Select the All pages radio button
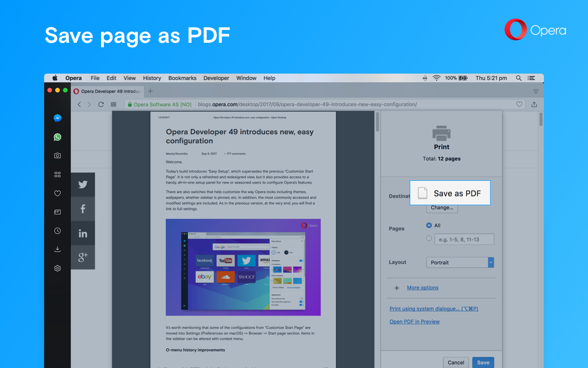588x368 pixels. pyautogui.click(x=429, y=225)
